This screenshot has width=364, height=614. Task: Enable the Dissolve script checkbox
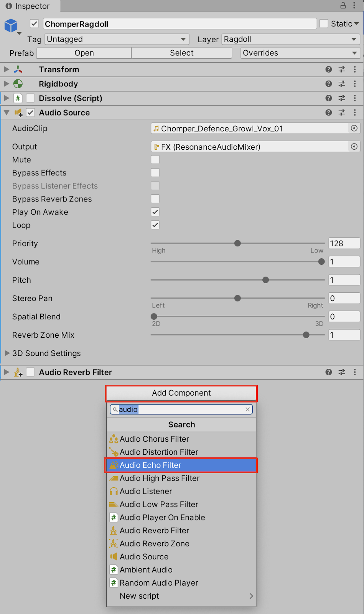pyautogui.click(x=30, y=98)
